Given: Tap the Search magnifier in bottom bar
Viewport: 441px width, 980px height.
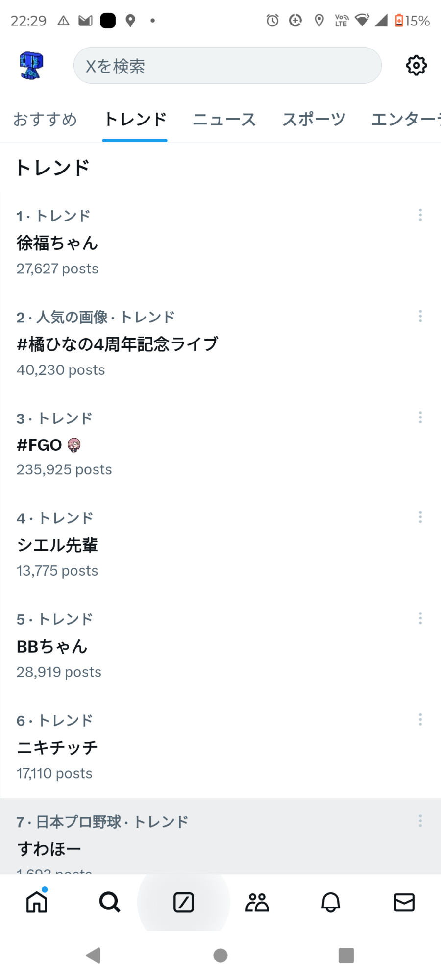Looking at the screenshot, I should point(110,902).
